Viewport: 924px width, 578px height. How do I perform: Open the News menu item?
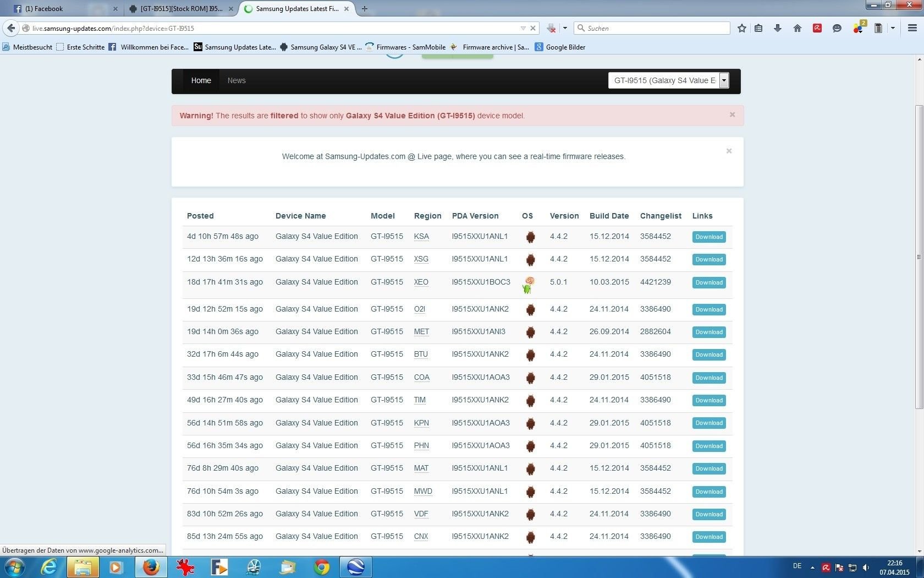[x=237, y=80]
